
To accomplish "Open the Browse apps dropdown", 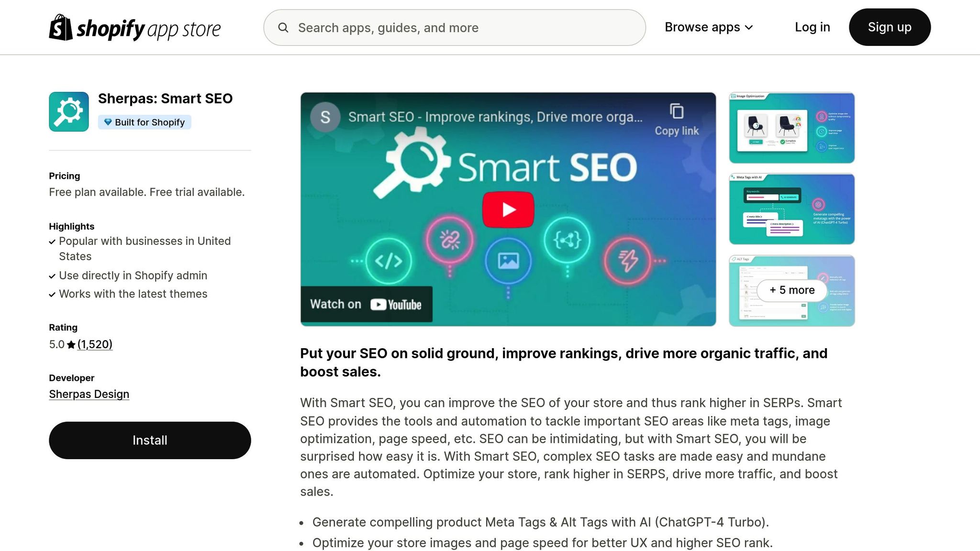I will (x=702, y=27).
